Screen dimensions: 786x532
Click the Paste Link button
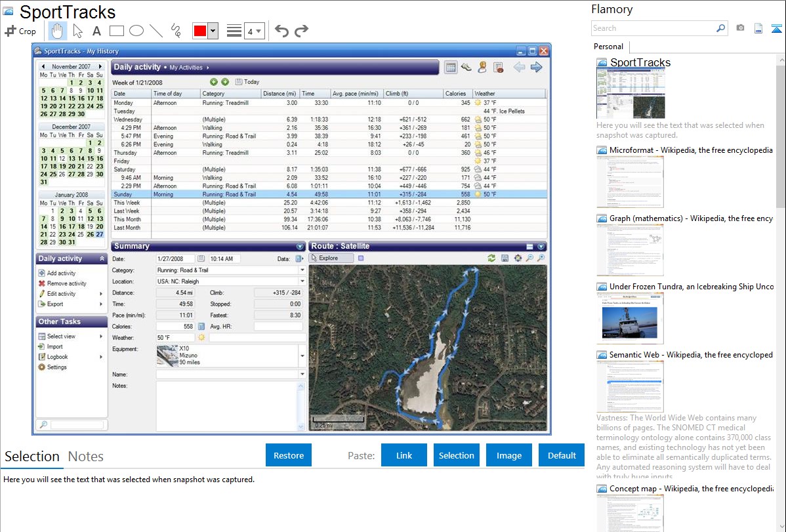(x=404, y=455)
